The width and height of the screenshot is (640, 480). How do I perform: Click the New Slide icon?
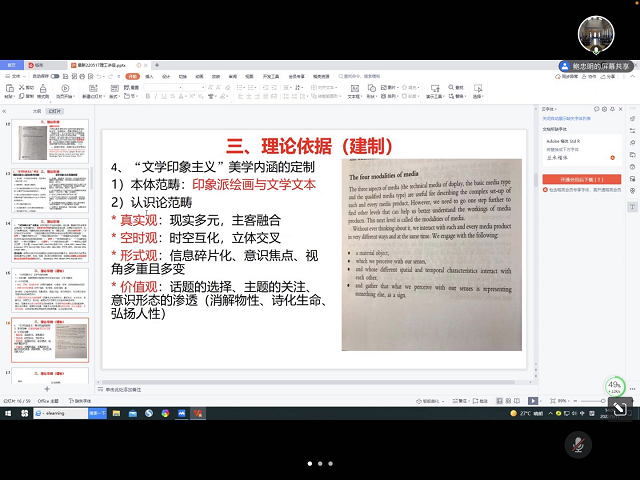tap(93, 88)
